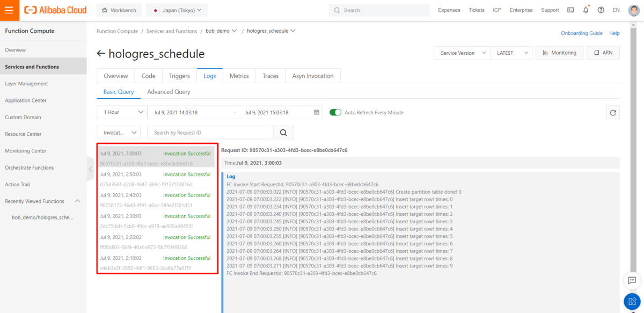The height and width of the screenshot is (313, 644).
Task: Open Action Trail in sidebar
Action: 43,185
